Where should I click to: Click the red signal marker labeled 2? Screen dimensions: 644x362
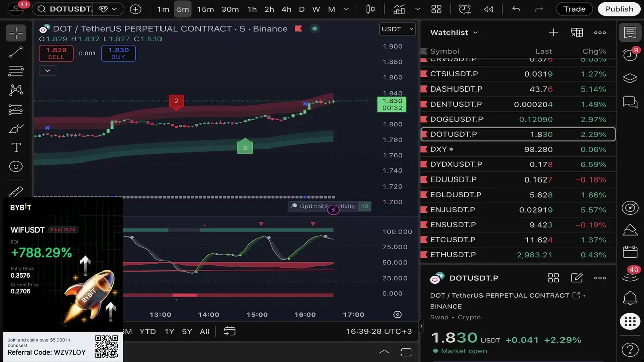[176, 101]
